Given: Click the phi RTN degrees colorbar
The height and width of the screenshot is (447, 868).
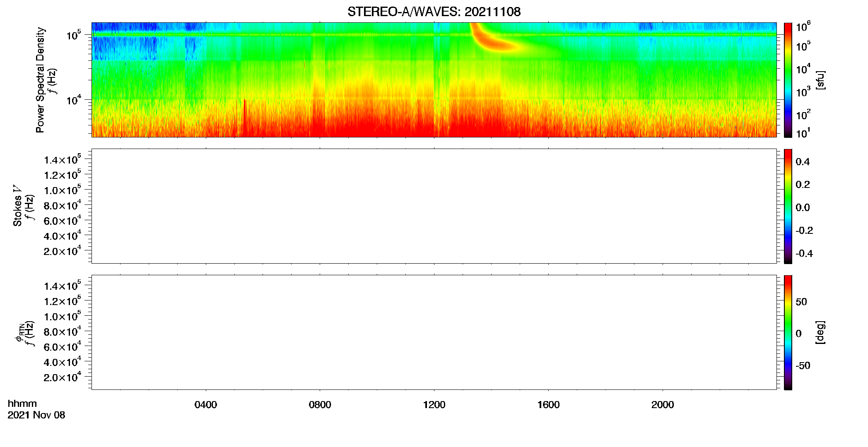Looking at the screenshot, I should (x=788, y=332).
